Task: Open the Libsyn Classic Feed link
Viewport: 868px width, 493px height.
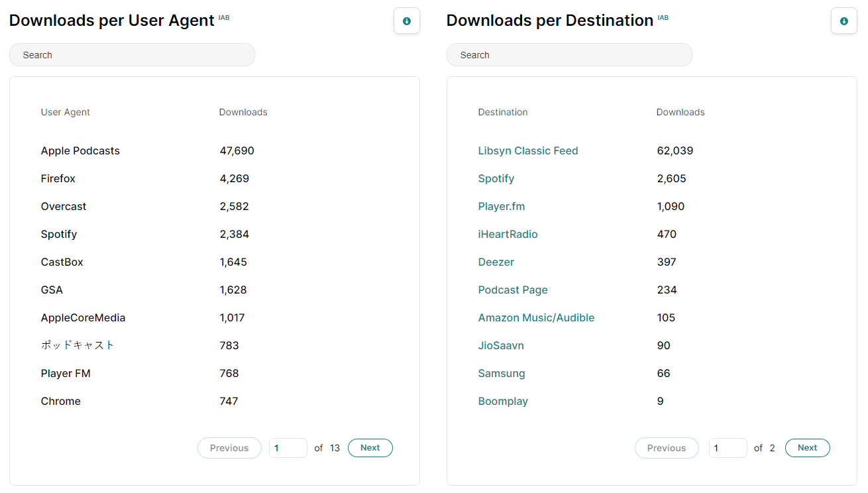Action: 528,151
